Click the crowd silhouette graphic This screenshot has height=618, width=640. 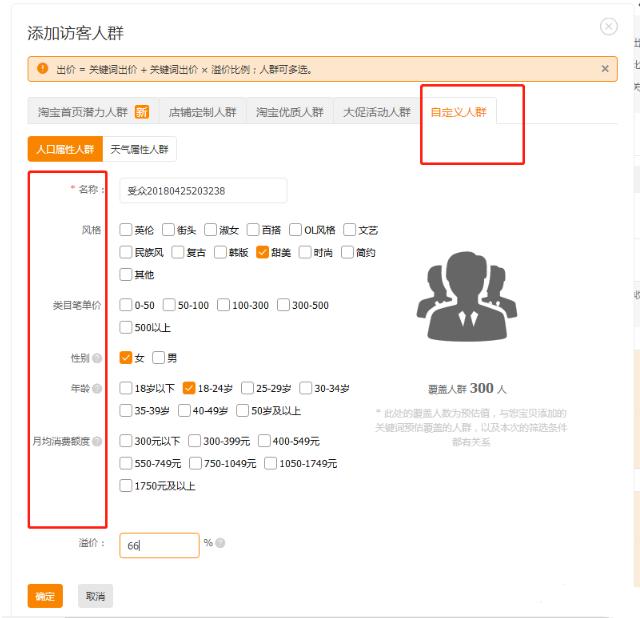tap(467, 296)
